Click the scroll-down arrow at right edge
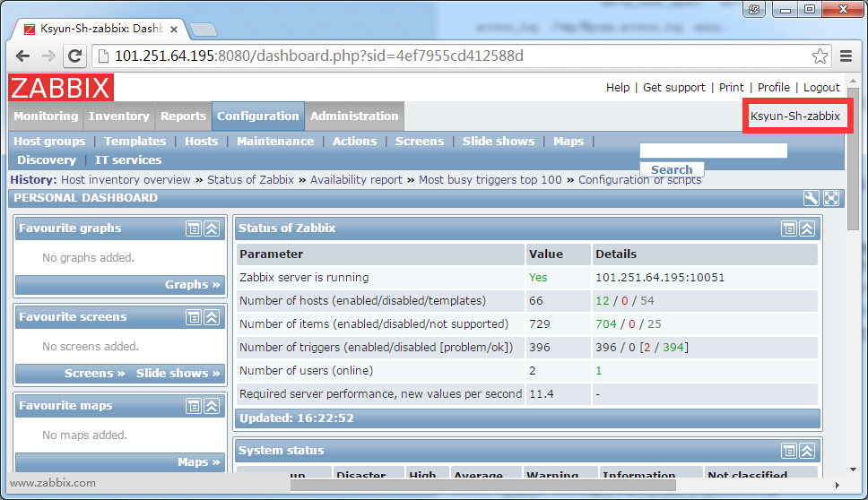Viewport: 868px width, 500px height. click(x=853, y=469)
